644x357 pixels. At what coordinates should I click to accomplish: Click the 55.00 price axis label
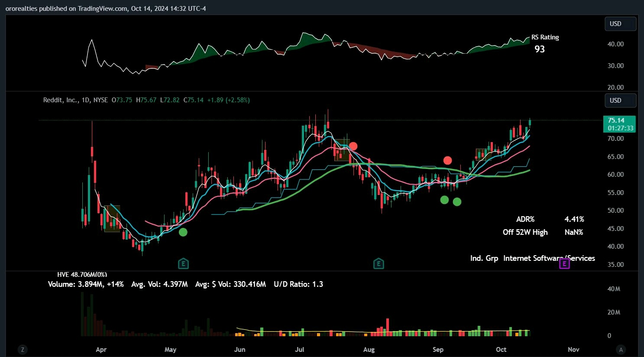coord(615,193)
